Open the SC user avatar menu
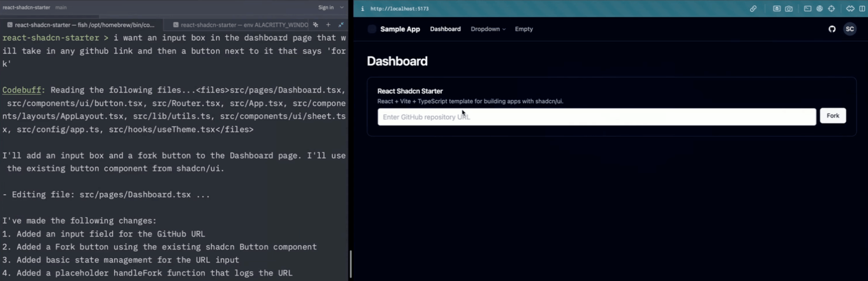 (850, 29)
